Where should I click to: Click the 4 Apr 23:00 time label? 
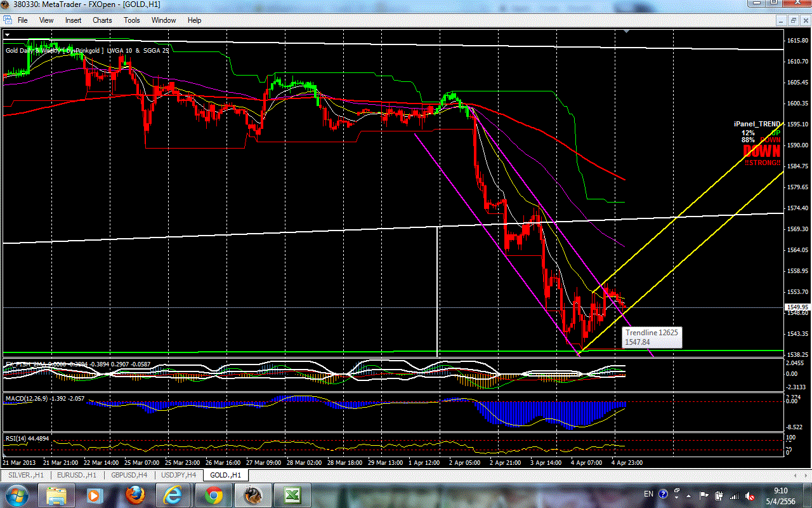627,463
